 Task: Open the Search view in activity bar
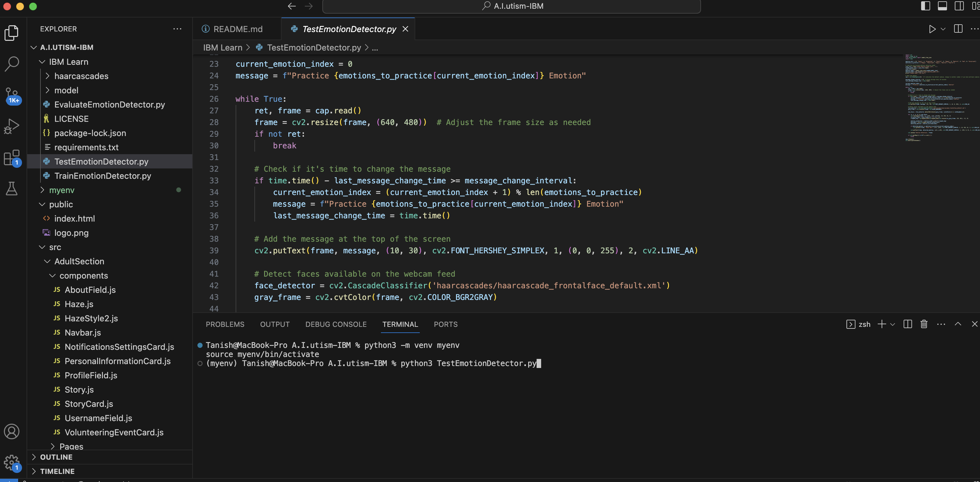(x=11, y=63)
